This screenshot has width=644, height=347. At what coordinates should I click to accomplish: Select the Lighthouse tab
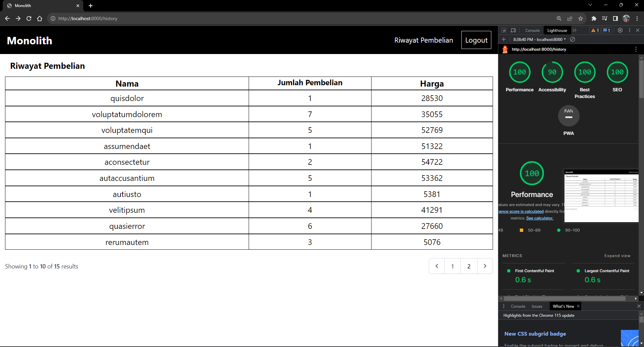[557, 30]
